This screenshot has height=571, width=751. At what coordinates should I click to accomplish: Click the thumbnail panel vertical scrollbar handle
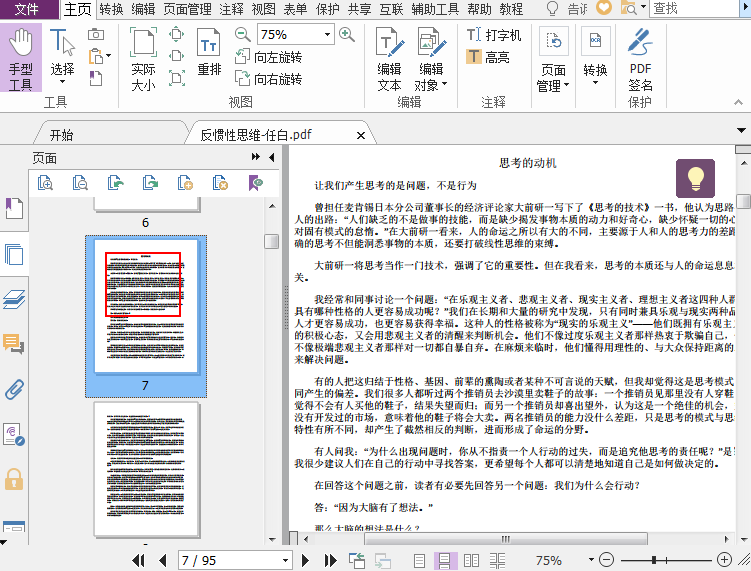(x=272, y=241)
